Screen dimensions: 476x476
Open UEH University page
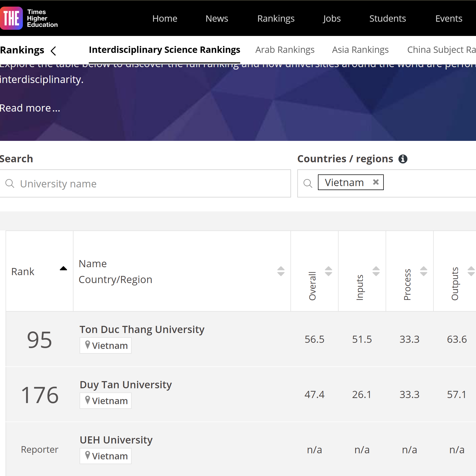point(116,440)
